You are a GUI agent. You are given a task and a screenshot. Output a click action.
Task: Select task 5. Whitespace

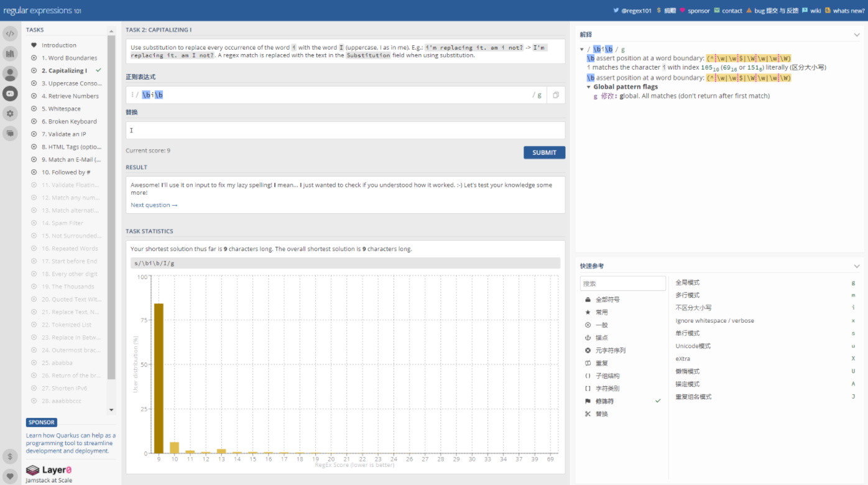[x=61, y=109]
